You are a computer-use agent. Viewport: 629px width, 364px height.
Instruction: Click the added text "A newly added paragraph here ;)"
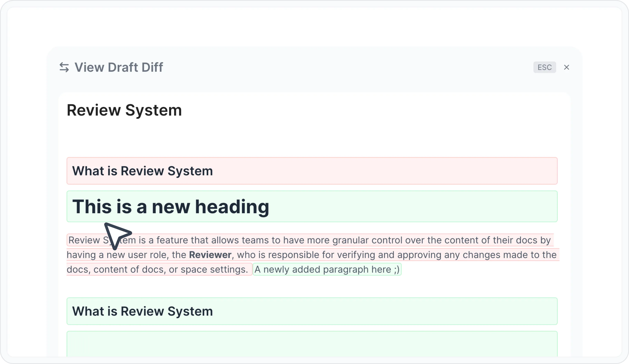pyautogui.click(x=327, y=269)
